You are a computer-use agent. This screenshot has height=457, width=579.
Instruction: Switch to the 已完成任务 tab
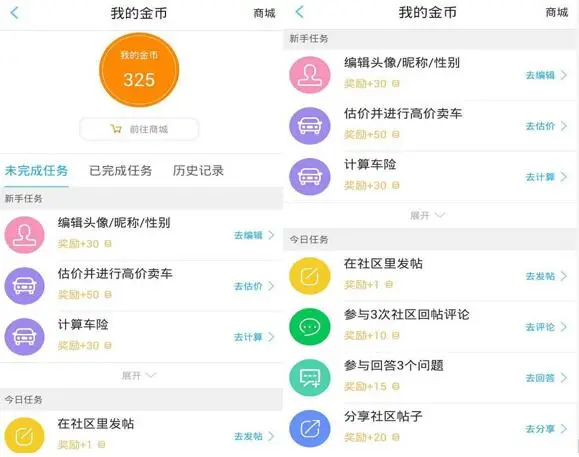(x=120, y=171)
